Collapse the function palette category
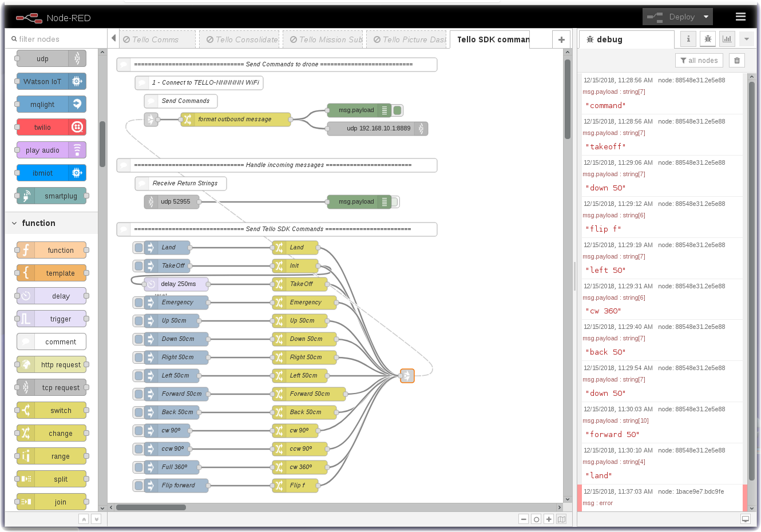This screenshot has height=532, width=761. [x=14, y=223]
